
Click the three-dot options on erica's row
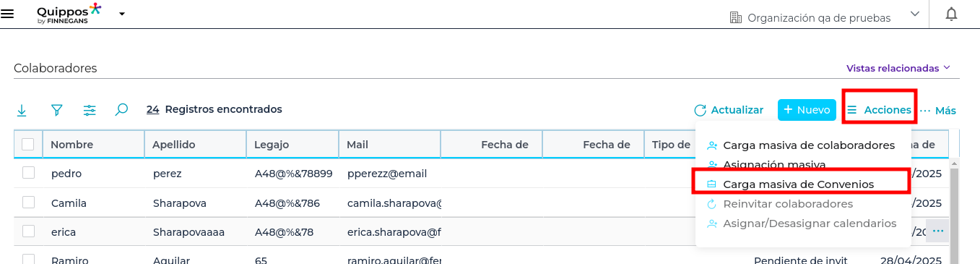pyautogui.click(x=937, y=231)
